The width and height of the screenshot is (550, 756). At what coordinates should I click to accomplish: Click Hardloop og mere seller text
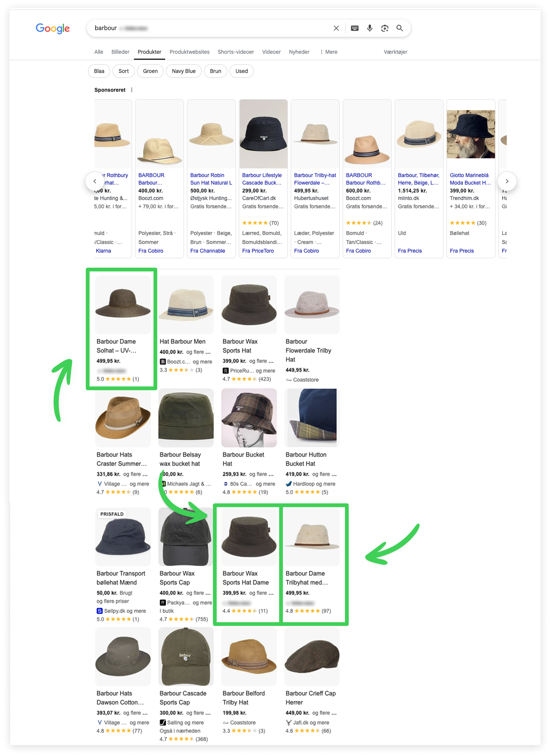[x=314, y=484]
